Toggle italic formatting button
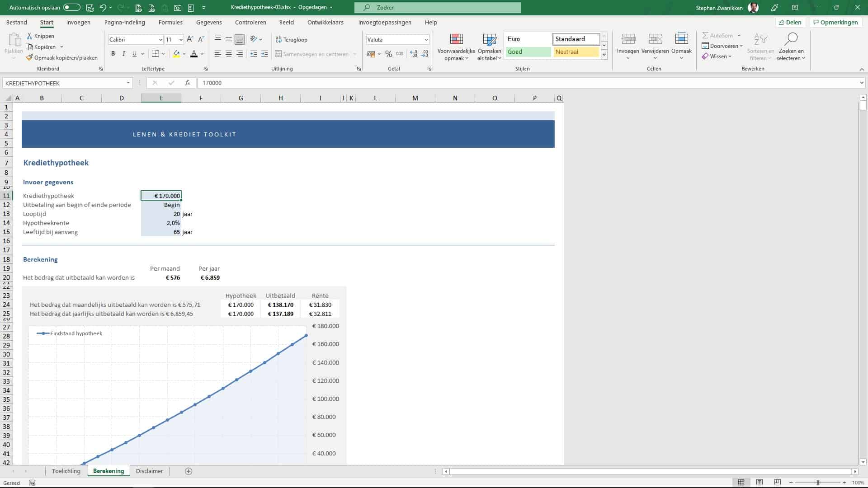Screen dimensions: 868x488 [124, 54]
